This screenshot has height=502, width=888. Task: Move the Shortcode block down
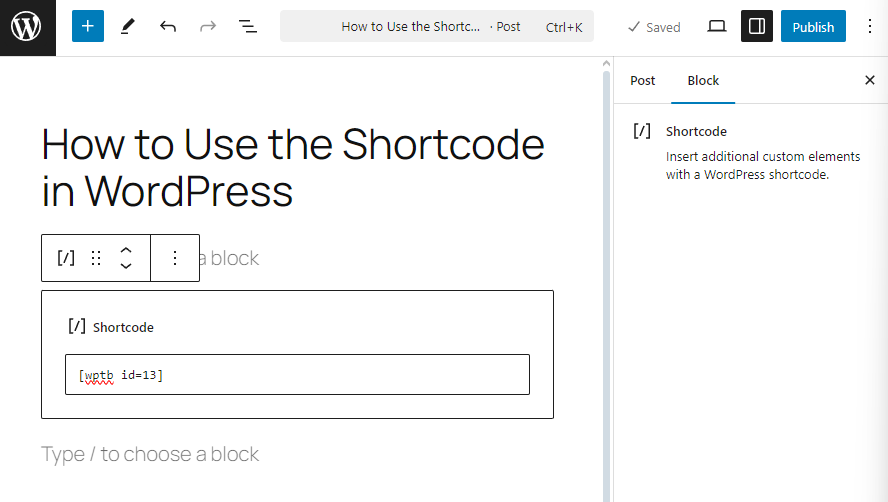click(126, 266)
